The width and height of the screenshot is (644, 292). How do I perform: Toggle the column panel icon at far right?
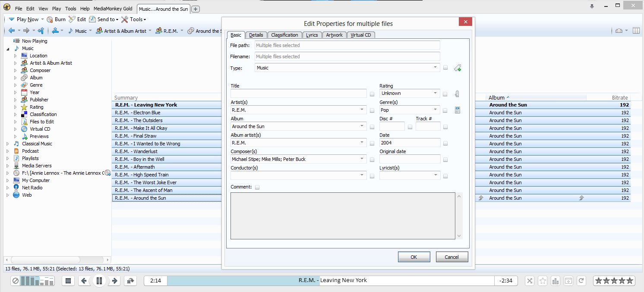pyautogui.click(x=636, y=31)
